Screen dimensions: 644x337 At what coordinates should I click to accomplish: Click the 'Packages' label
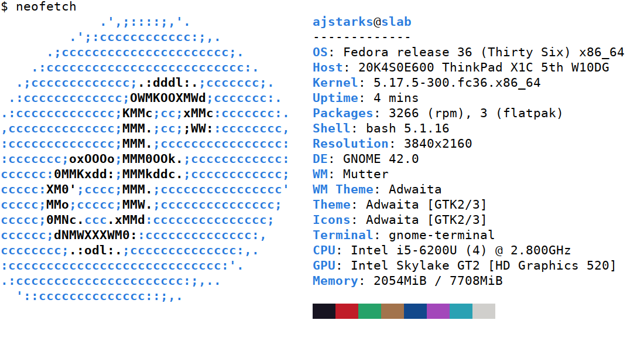pos(342,113)
